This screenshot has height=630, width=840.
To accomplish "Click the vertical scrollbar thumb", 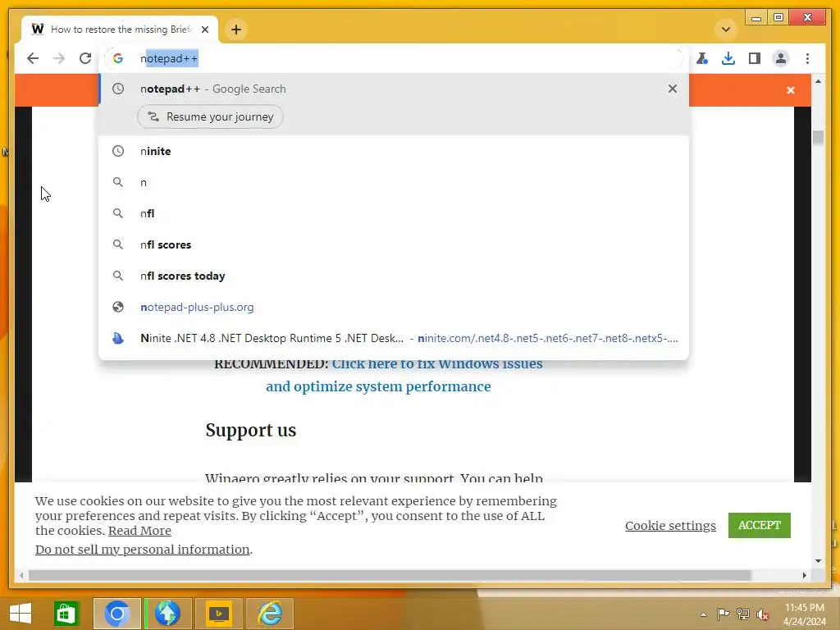I will click(x=818, y=137).
